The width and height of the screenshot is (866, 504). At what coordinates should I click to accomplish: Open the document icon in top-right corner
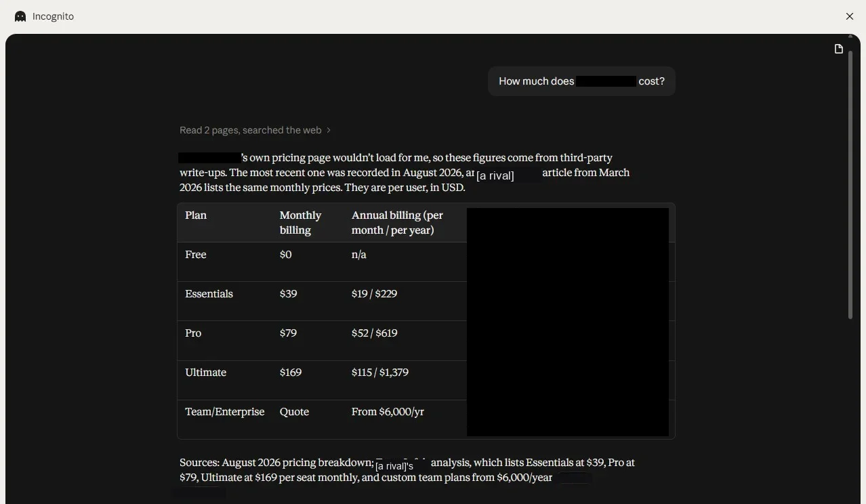(x=838, y=49)
